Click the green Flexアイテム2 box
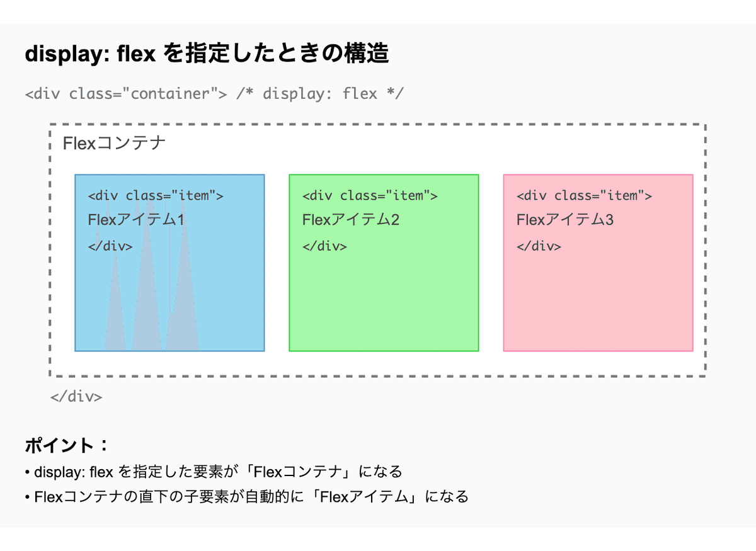The image size is (756, 551). tap(384, 263)
